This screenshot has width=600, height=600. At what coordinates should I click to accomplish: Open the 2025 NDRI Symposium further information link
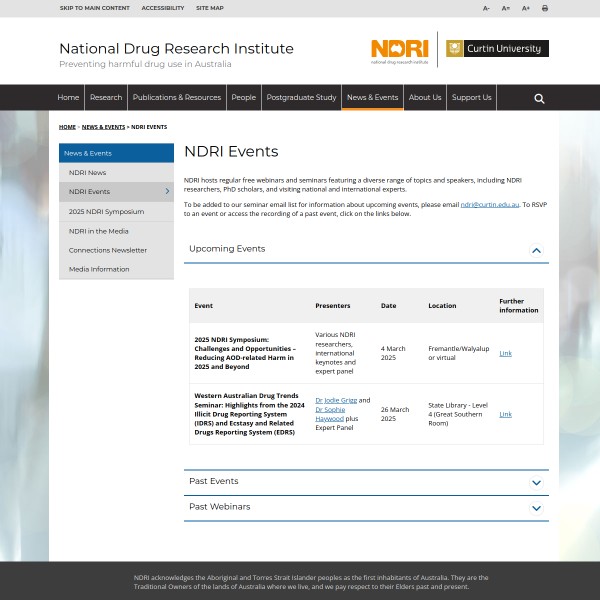(505, 353)
